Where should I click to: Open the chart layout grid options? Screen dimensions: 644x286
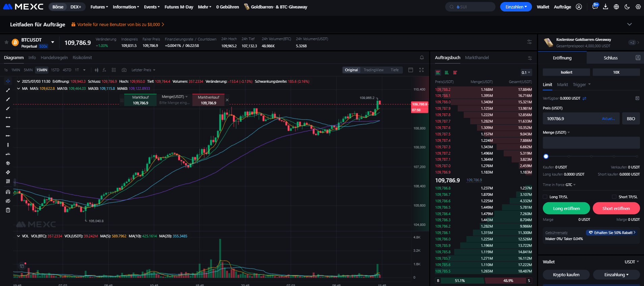point(114,70)
